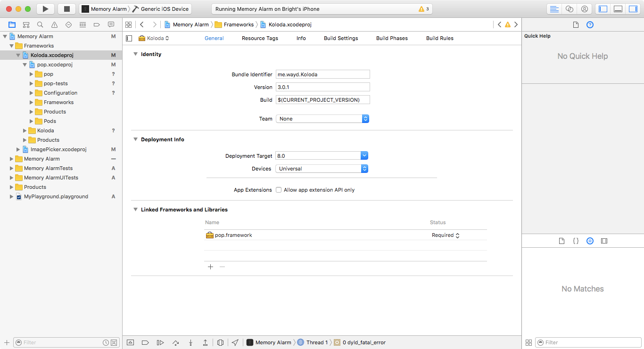Go back in the editor history

tap(141, 24)
